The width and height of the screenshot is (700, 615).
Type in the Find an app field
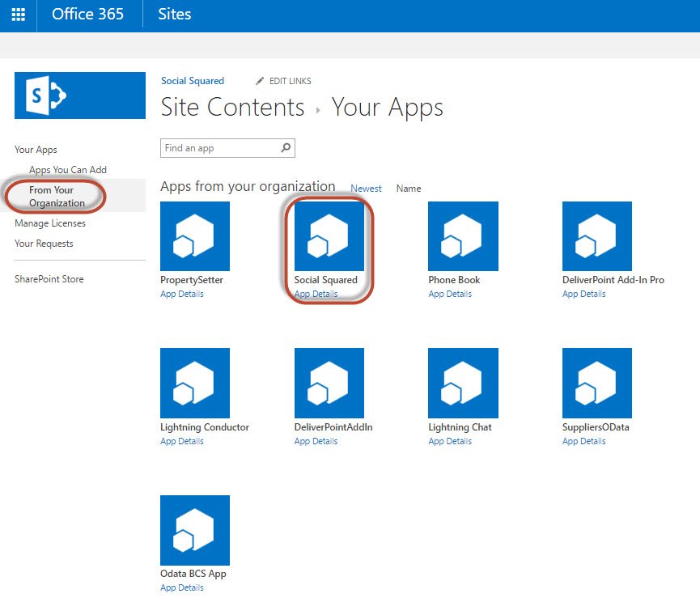pos(218,148)
